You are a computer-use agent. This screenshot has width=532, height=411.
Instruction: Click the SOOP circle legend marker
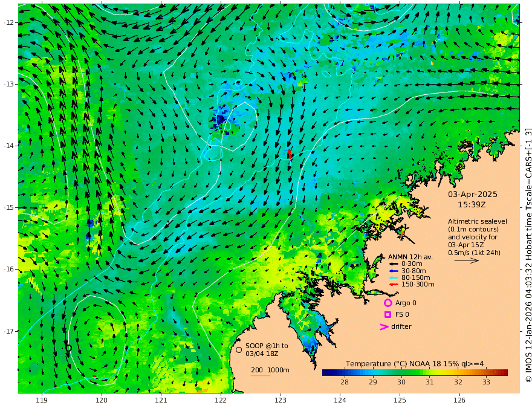(239, 349)
